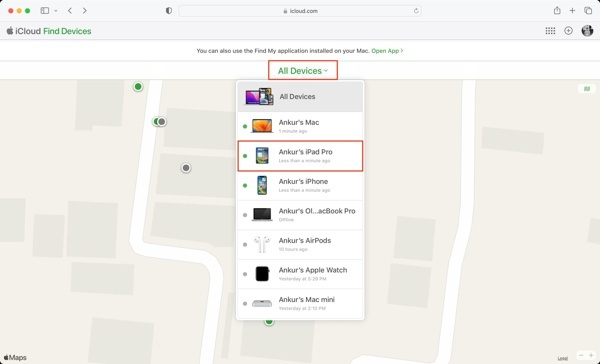Zoom in the map with plus

[x=591, y=356]
